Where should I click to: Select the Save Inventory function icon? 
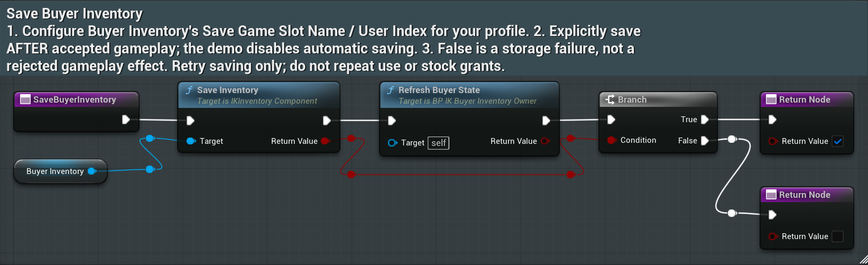click(x=189, y=90)
